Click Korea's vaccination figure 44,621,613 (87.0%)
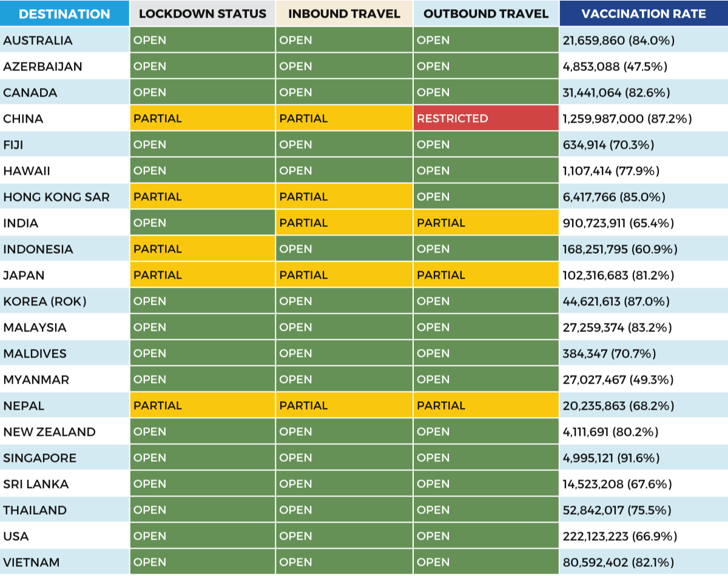Screen dimensions: 728x576 pos(616,302)
